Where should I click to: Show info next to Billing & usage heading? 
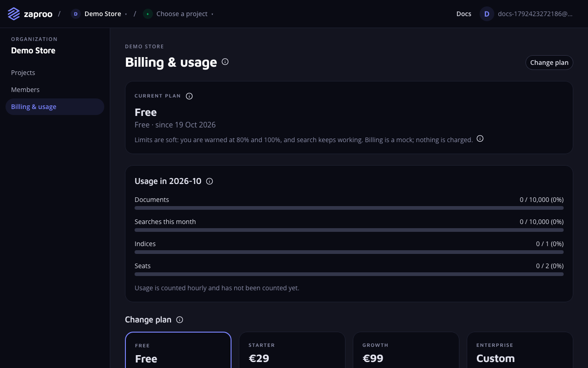pos(225,62)
